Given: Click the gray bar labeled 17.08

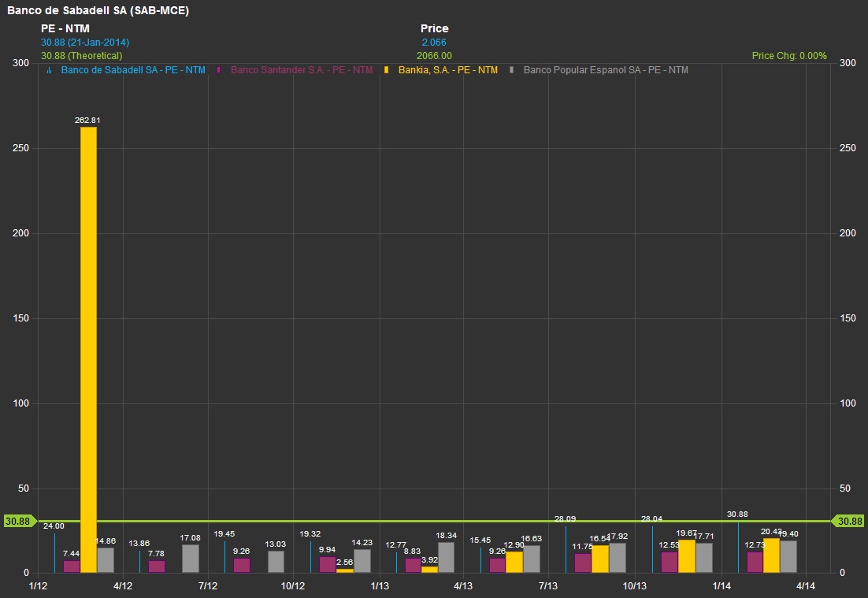Looking at the screenshot, I should (x=191, y=558).
